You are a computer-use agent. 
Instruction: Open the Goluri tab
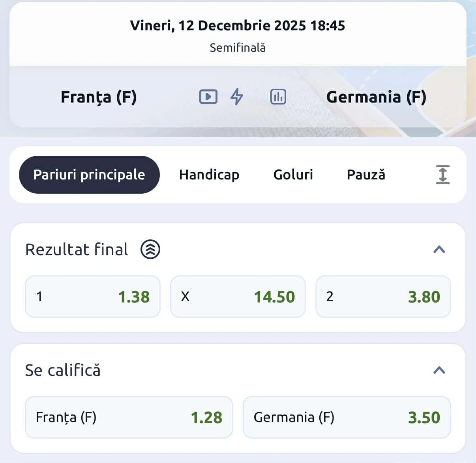click(293, 175)
